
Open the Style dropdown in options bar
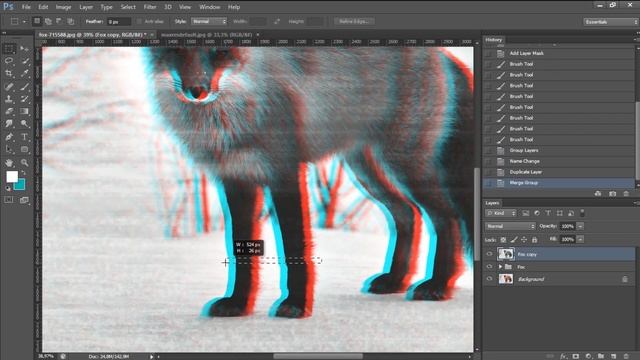tap(209, 21)
